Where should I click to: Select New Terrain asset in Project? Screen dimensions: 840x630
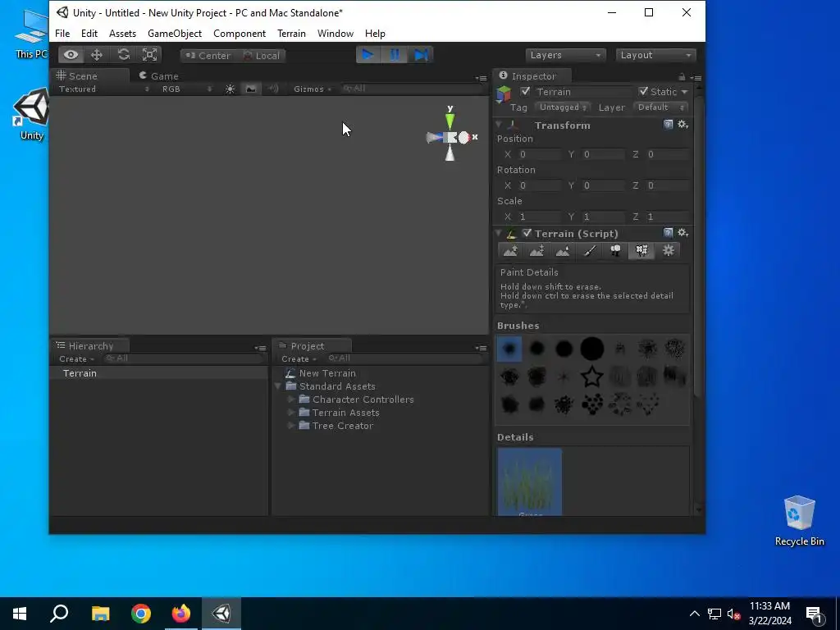click(x=326, y=373)
